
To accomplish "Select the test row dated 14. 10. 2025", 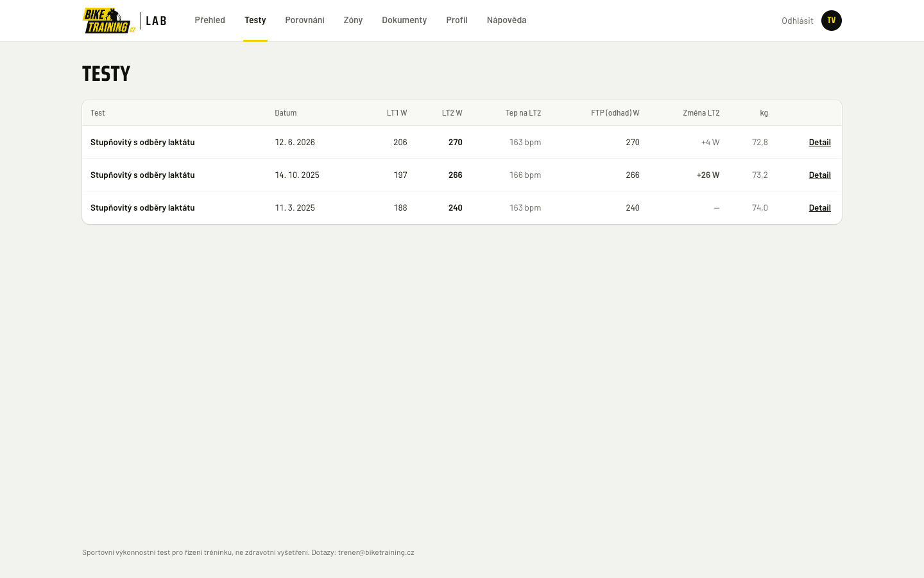I will click(x=462, y=175).
